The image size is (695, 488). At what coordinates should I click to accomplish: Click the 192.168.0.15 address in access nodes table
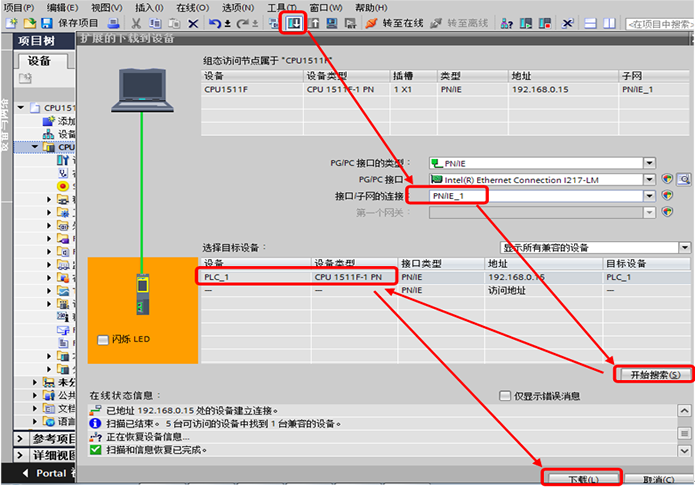tap(540, 89)
